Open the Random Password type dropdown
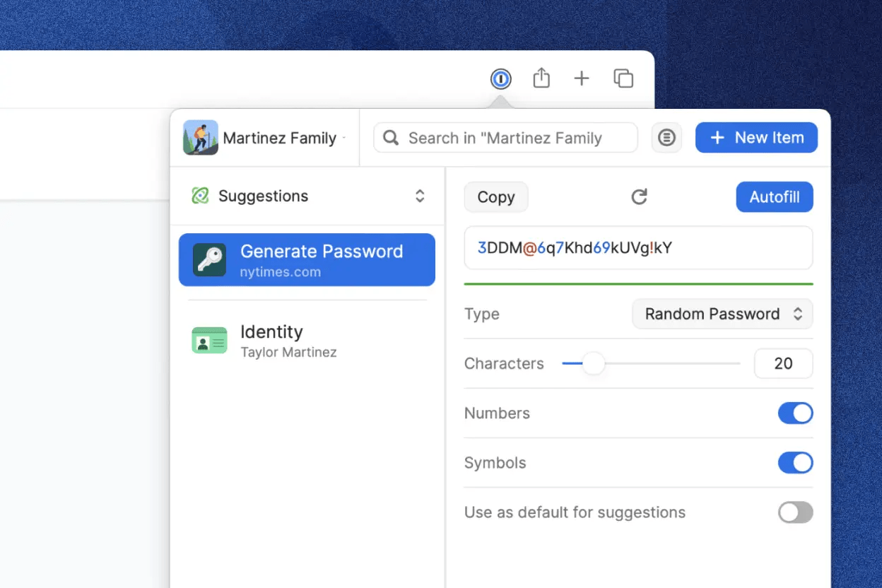This screenshot has height=588, width=882. pos(722,314)
